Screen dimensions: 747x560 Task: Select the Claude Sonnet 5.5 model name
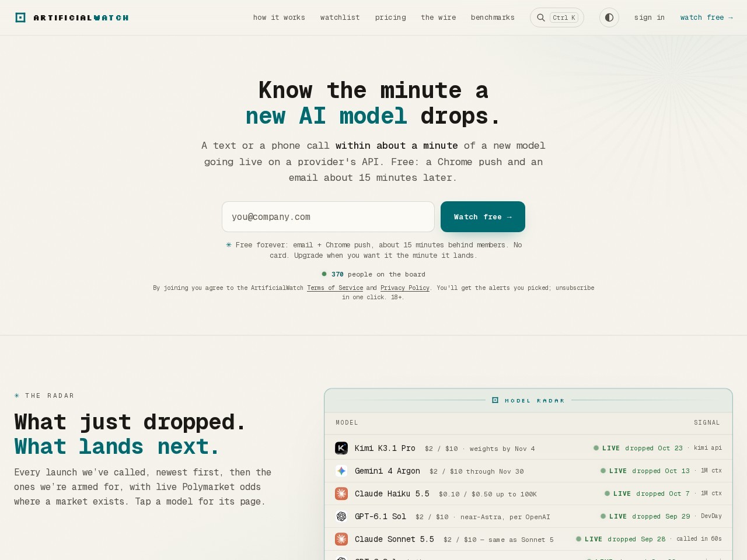(395, 539)
